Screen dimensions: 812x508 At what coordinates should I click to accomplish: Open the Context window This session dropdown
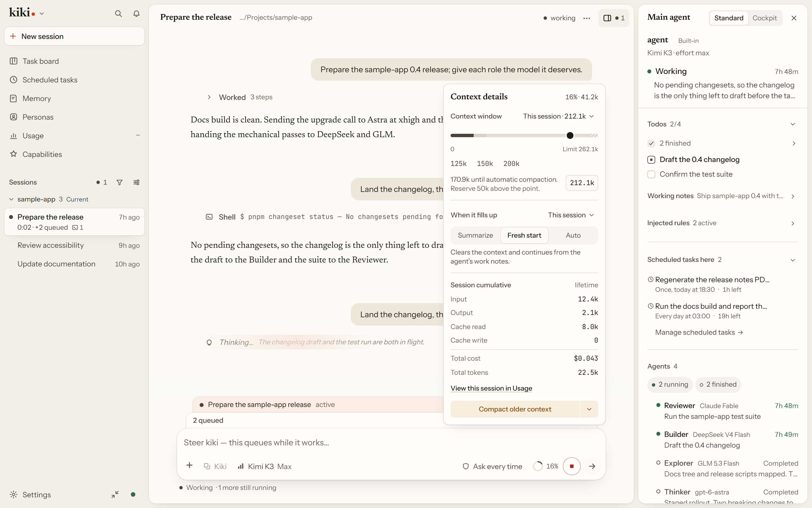click(559, 116)
